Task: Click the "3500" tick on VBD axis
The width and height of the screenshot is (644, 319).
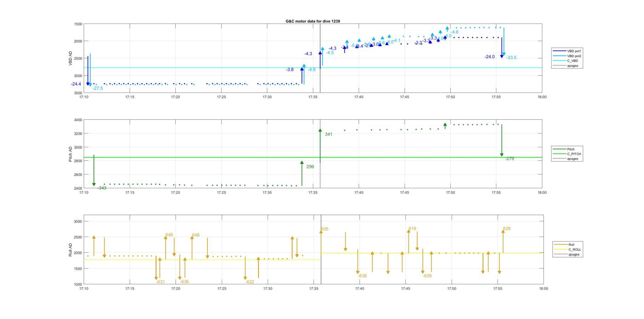Action: pos(78,93)
